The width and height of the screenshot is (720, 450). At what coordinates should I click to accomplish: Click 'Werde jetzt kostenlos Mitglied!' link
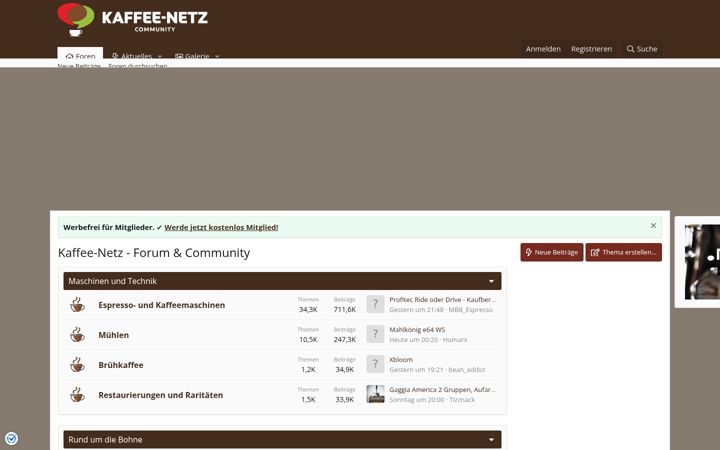click(x=221, y=227)
